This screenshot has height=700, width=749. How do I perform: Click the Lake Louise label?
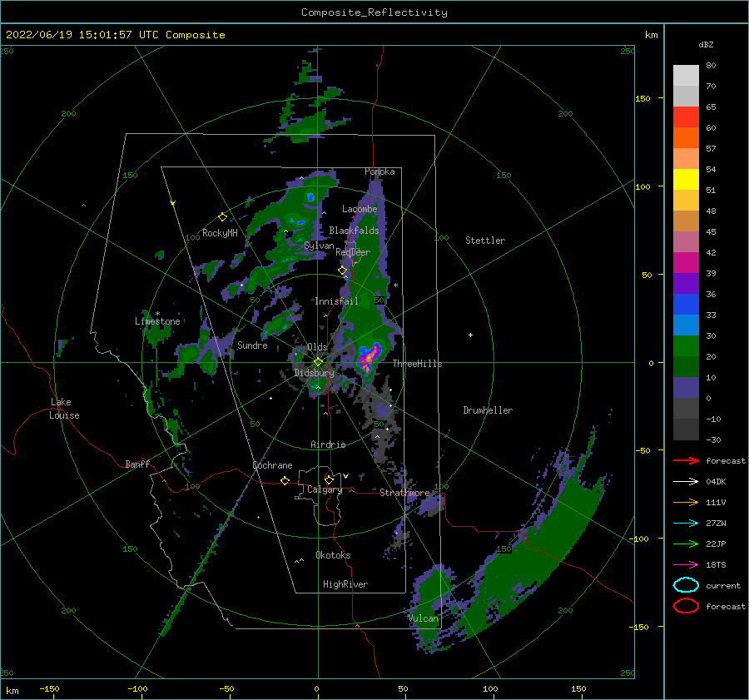[x=65, y=409]
